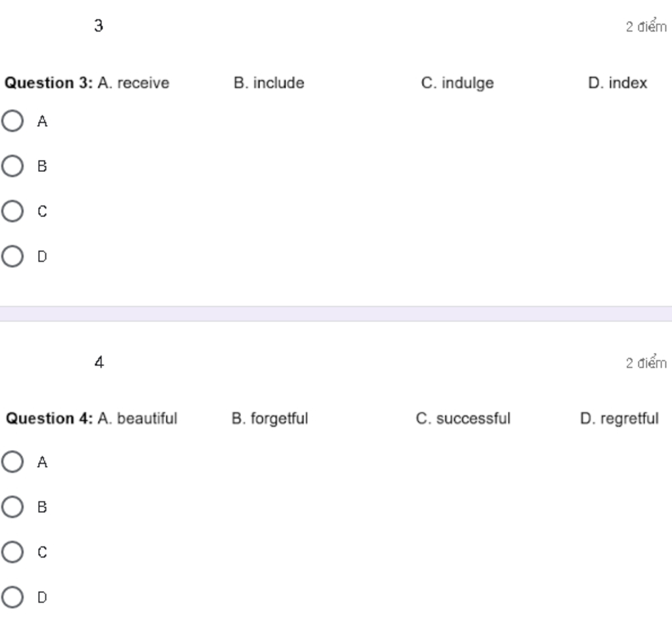Click the 'D' label under Question 4
672x631 pixels.
[x=42, y=597]
